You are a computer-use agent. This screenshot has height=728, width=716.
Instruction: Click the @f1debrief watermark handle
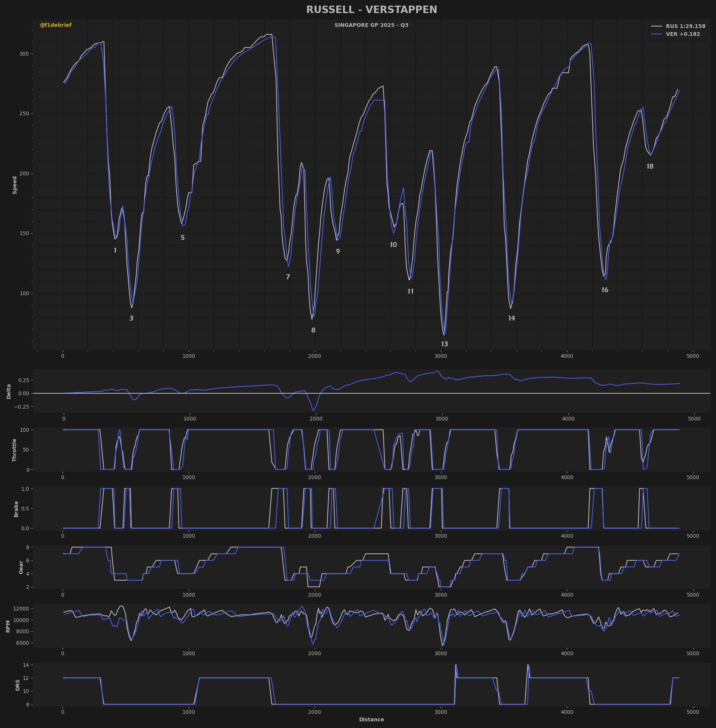click(56, 25)
